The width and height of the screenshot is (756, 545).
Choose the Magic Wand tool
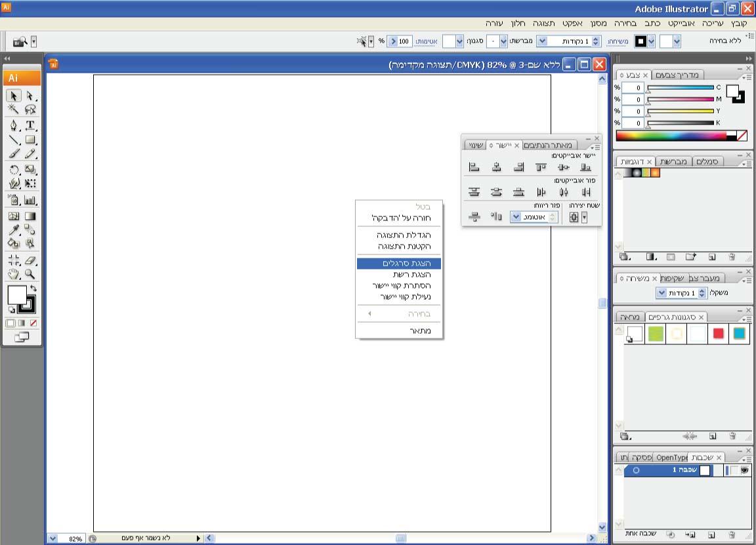click(x=14, y=110)
